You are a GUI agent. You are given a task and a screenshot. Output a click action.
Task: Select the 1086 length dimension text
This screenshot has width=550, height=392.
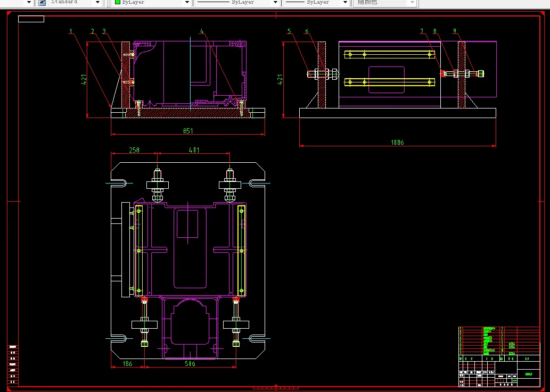pos(397,142)
